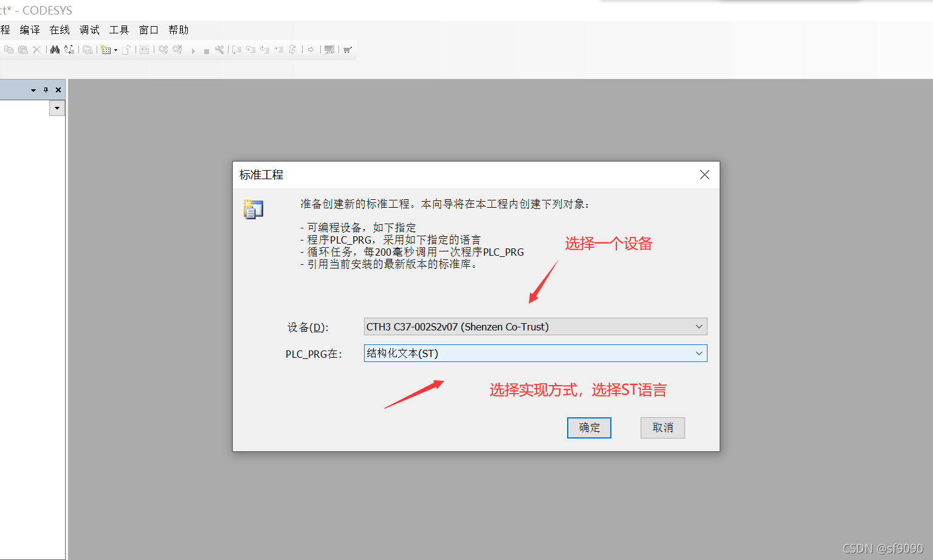Click the Replace A-to-B icon
This screenshot has width=933, height=560.
tap(69, 50)
